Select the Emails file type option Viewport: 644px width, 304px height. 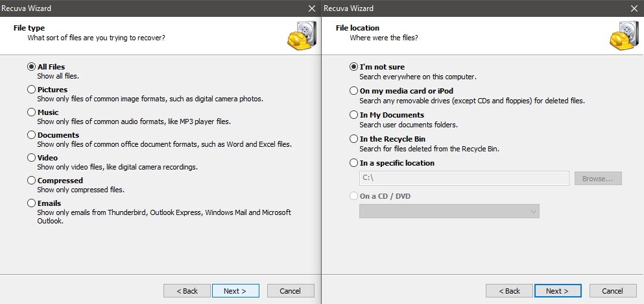tap(32, 203)
